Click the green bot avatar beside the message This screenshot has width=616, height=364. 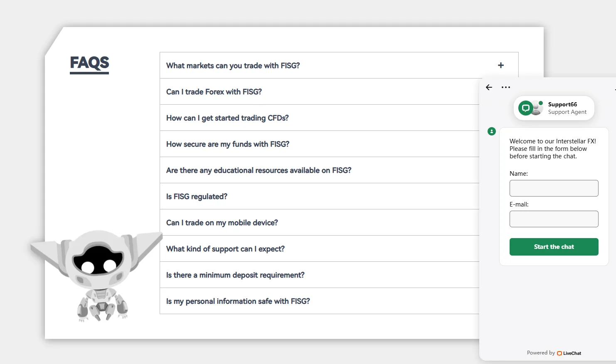point(492,131)
